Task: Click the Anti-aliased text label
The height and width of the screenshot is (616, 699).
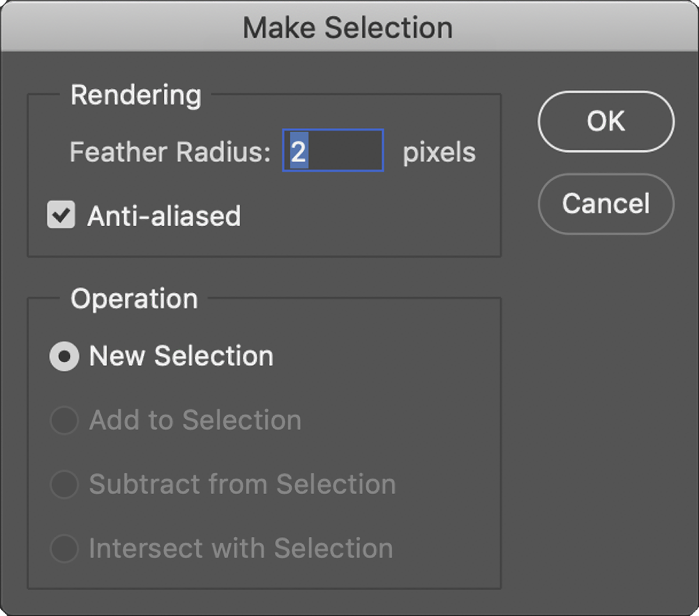Action: [x=164, y=216]
